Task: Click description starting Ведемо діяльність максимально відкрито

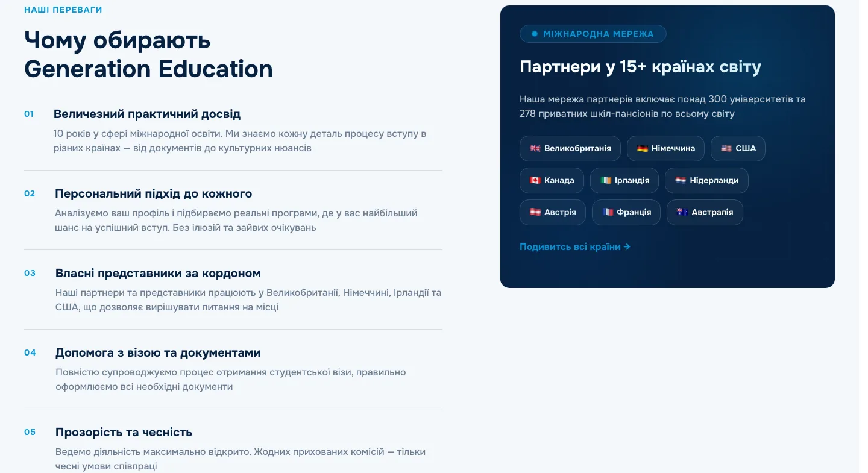Action: (x=241, y=459)
